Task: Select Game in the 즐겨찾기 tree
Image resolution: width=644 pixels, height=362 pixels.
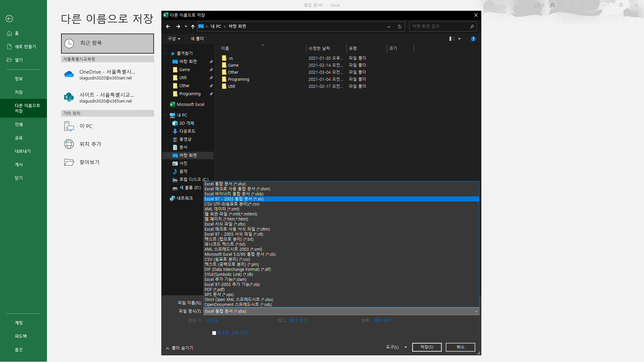Action: pos(184,70)
